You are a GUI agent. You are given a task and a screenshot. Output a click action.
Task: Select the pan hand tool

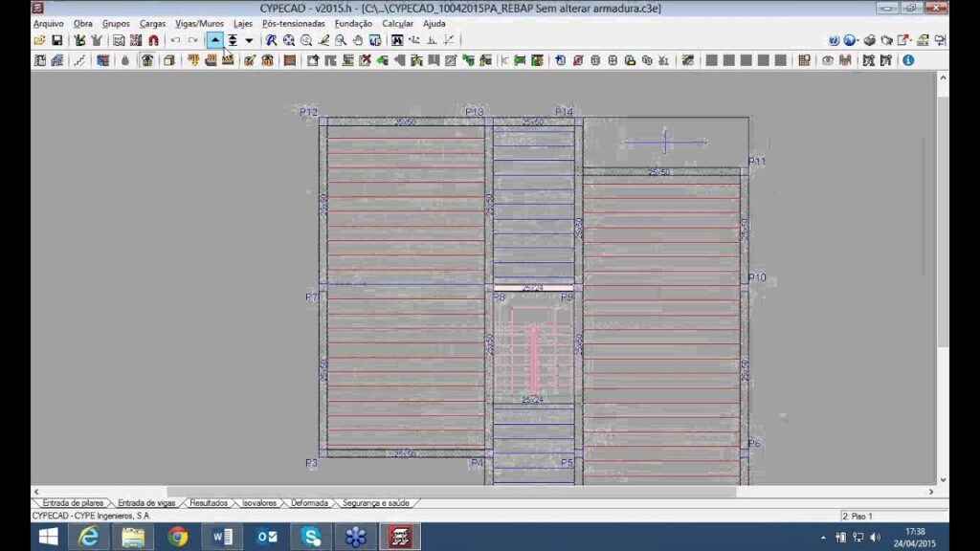point(358,40)
